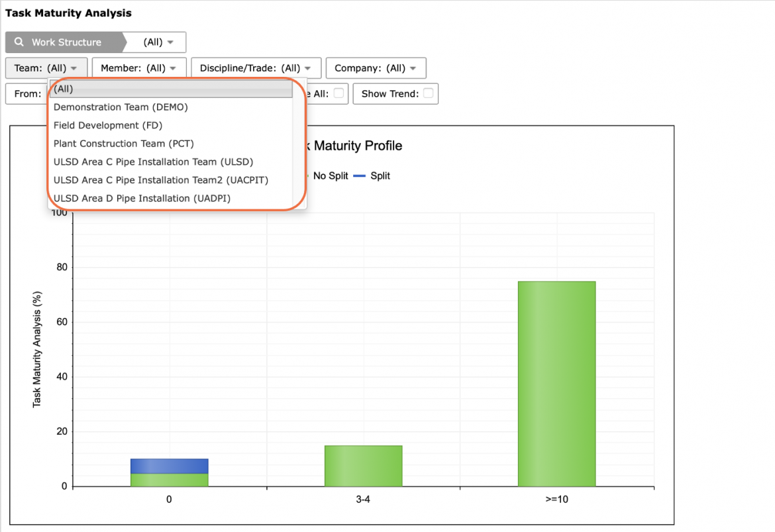Image resolution: width=775 pixels, height=532 pixels.
Task: Click the '3-4' x-axis label
Action: [x=363, y=500]
